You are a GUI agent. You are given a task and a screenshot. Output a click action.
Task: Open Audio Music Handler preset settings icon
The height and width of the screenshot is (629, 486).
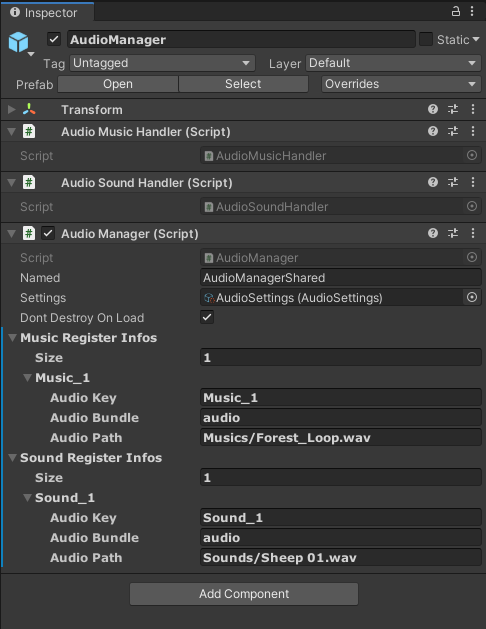(x=453, y=131)
